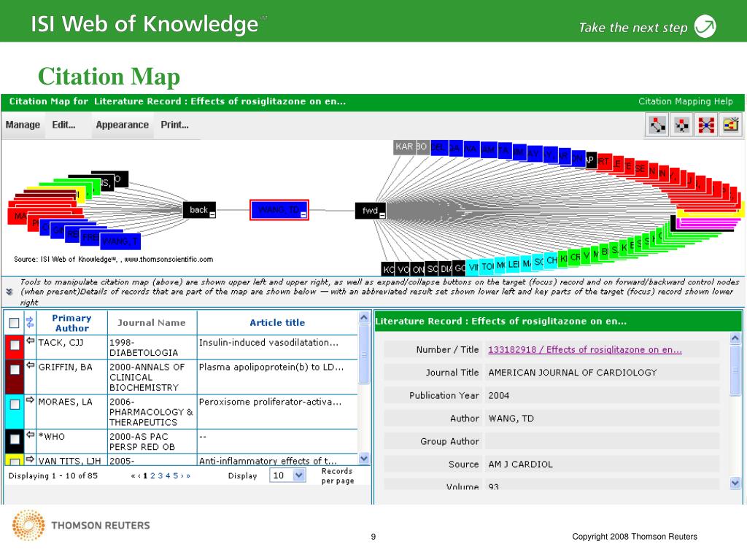Open the Citation Mapping Help link

pyautogui.click(x=686, y=101)
